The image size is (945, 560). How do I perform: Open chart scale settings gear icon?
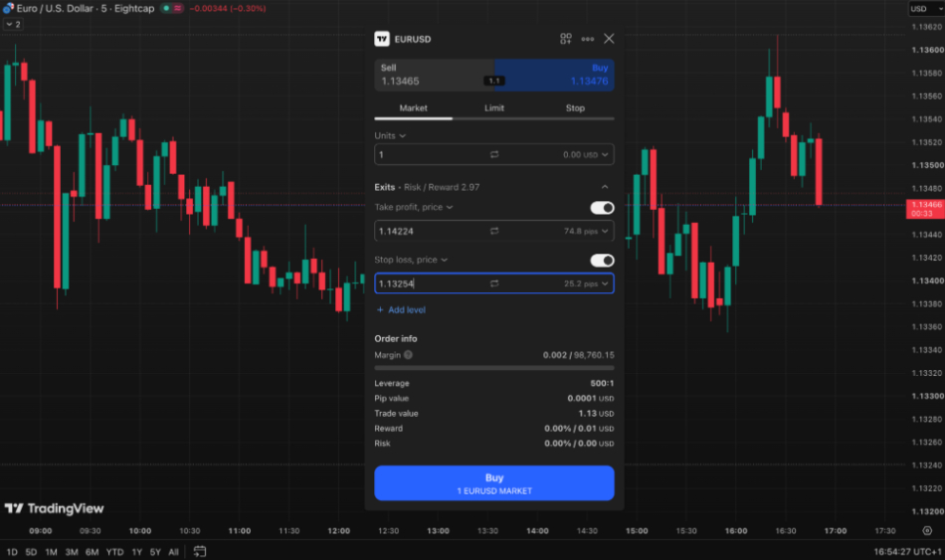[927, 530]
